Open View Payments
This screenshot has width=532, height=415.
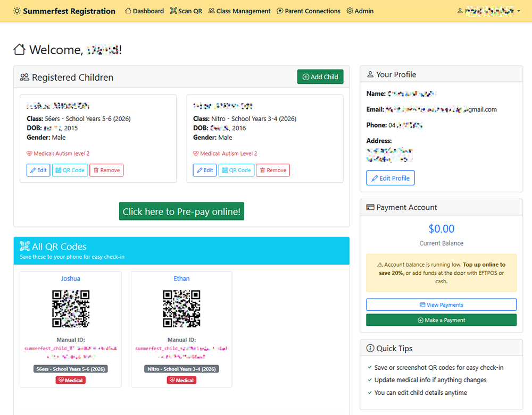click(442, 304)
